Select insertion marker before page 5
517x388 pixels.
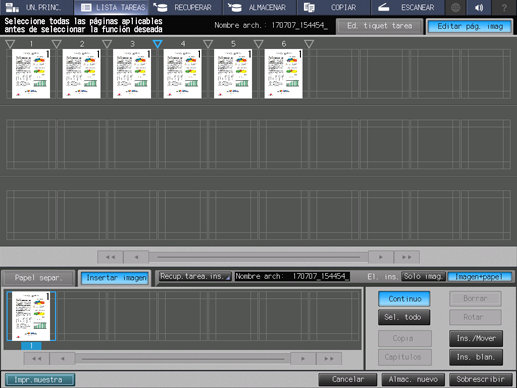(208, 44)
